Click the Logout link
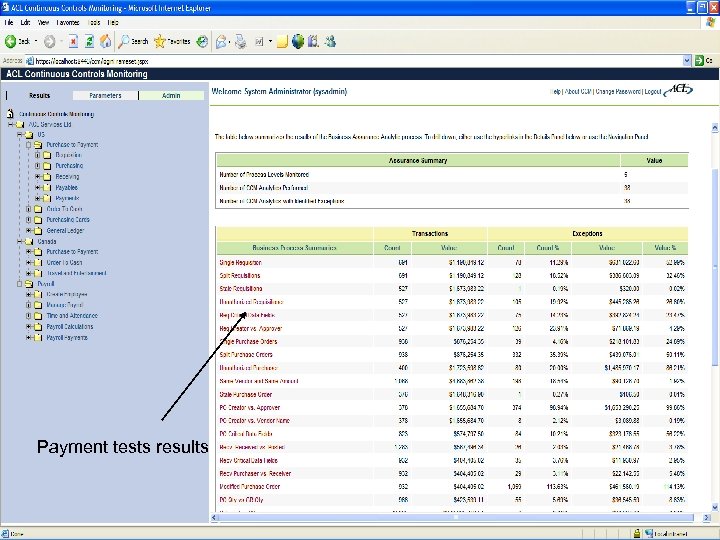 [x=653, y=91]
